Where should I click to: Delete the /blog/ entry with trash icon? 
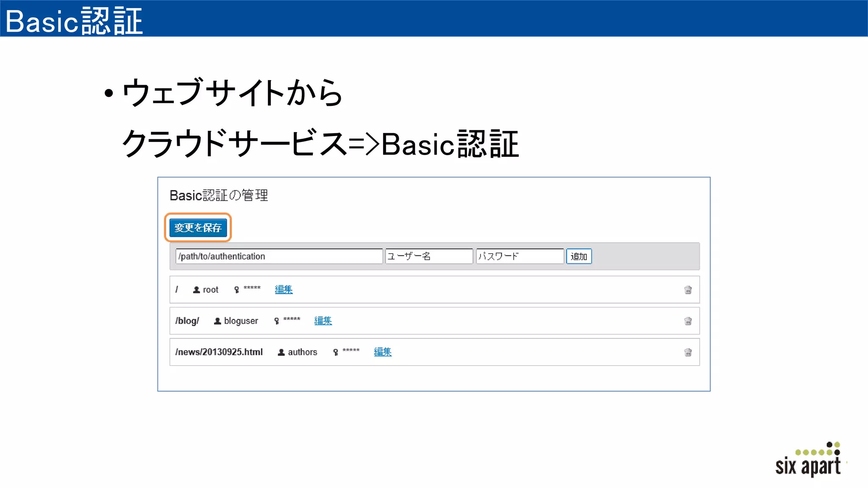tap(688, 321)
